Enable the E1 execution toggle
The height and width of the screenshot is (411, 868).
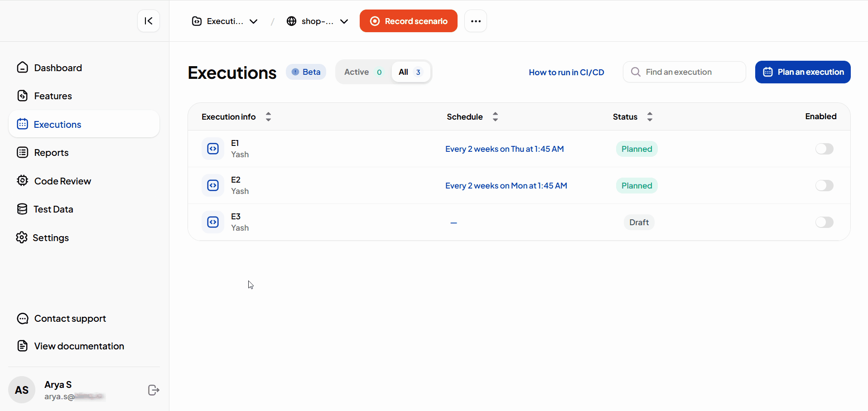click(x=824, y=149)
